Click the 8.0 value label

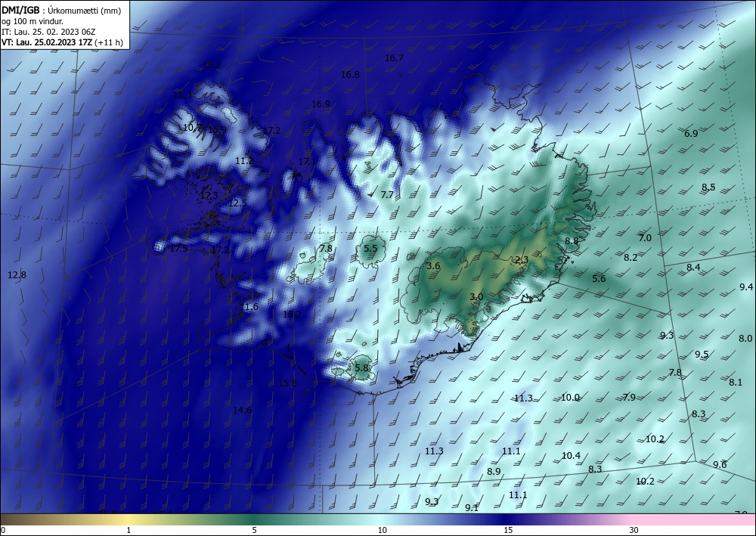(x=745, y=339)
